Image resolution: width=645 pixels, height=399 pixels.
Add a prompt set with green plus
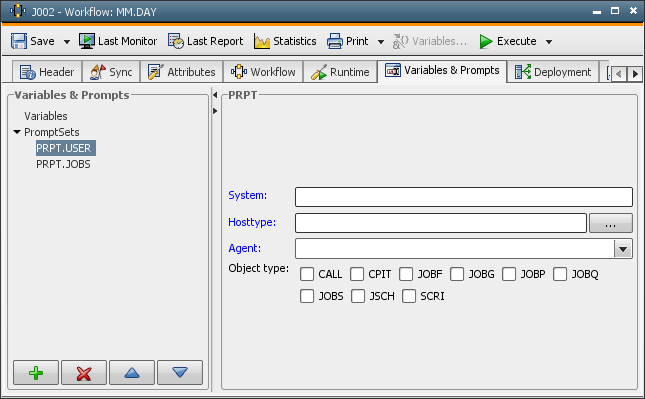36,373
